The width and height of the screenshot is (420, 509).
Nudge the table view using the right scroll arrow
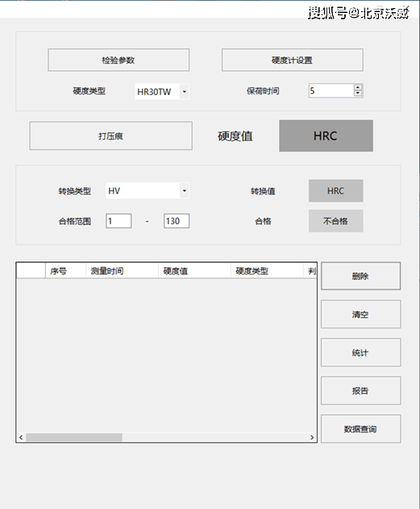312,437
